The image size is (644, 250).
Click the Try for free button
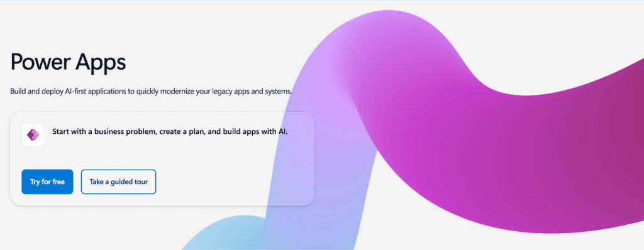click(x=47, y=182)
